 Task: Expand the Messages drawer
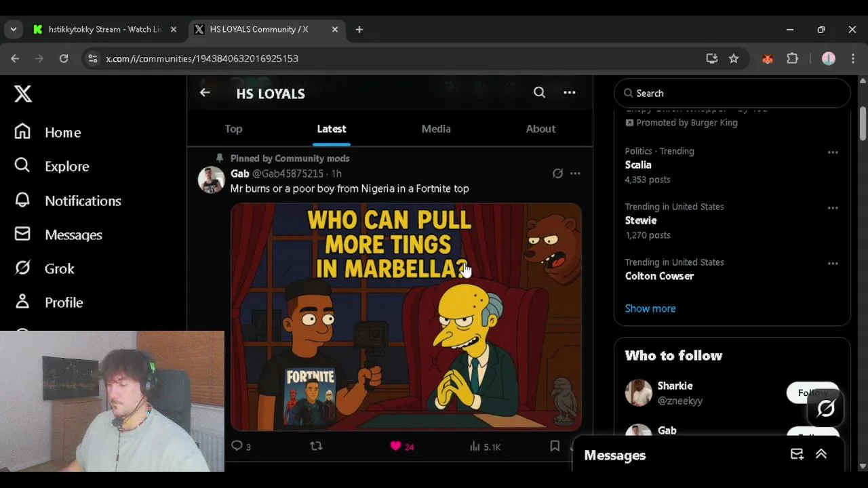pos(821,455)
